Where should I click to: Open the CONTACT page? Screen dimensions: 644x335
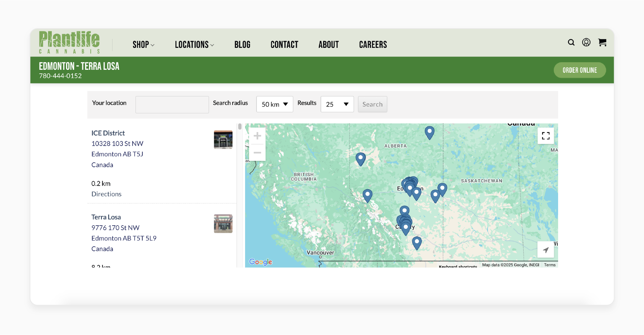pyautogui.click(x=284, y=45)
